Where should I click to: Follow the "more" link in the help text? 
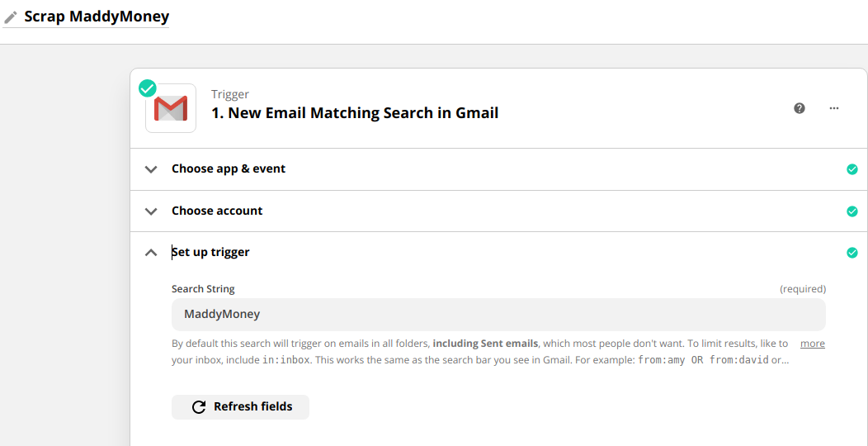[x=813, y=344]
